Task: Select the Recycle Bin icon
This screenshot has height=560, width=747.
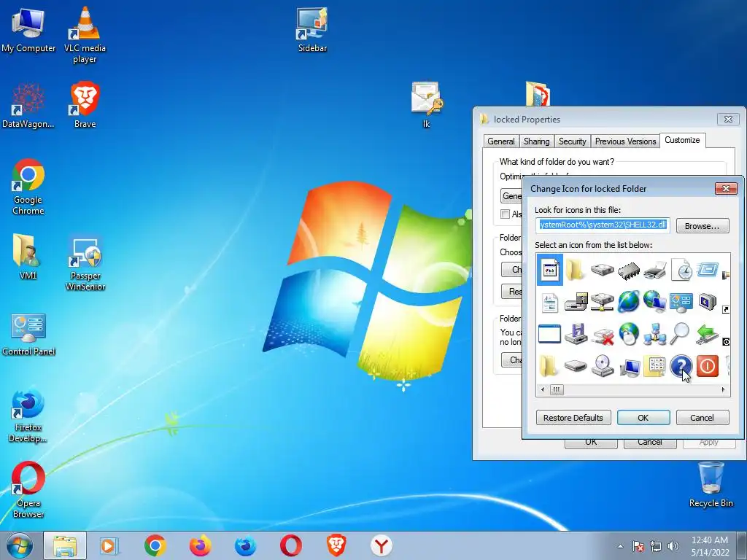Action: coord(711,484)
